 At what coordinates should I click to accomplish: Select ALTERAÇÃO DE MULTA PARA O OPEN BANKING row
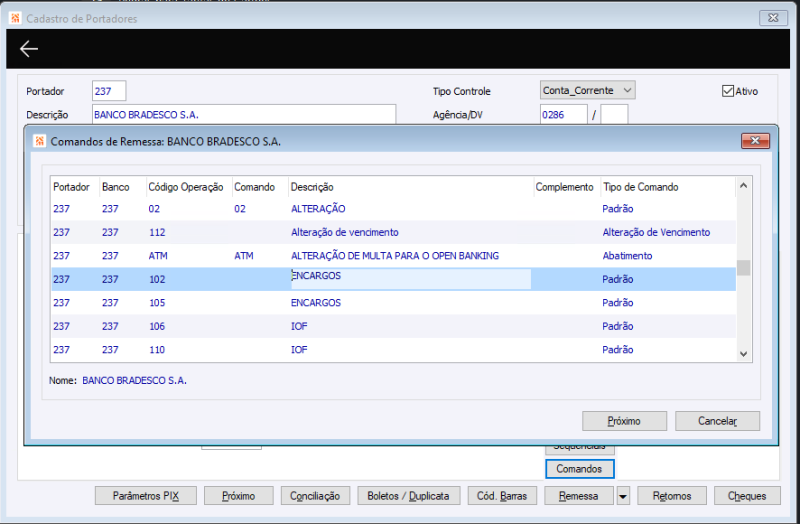click(x=394, y=256)
